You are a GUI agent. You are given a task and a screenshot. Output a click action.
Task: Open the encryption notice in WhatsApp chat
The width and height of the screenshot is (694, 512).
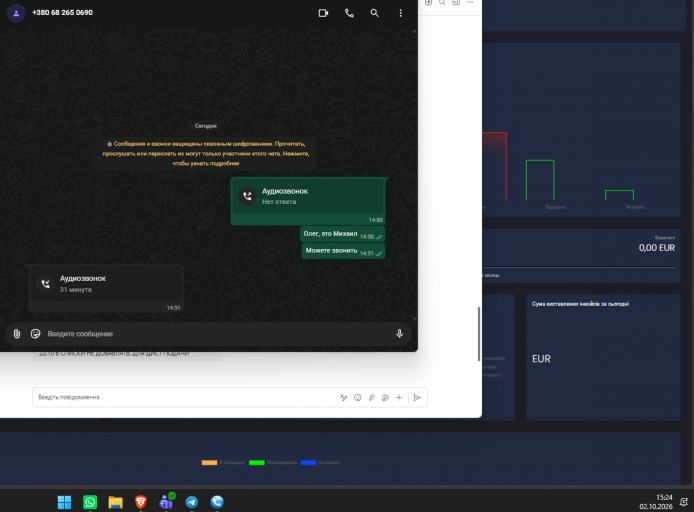pyautogui.click(x=206, y=154)
